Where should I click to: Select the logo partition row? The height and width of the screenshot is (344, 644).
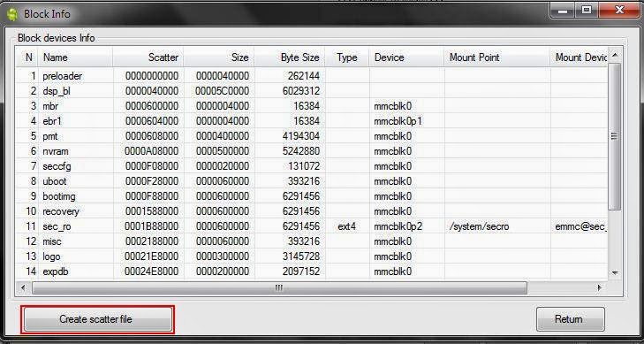click(x=312, y=256)
